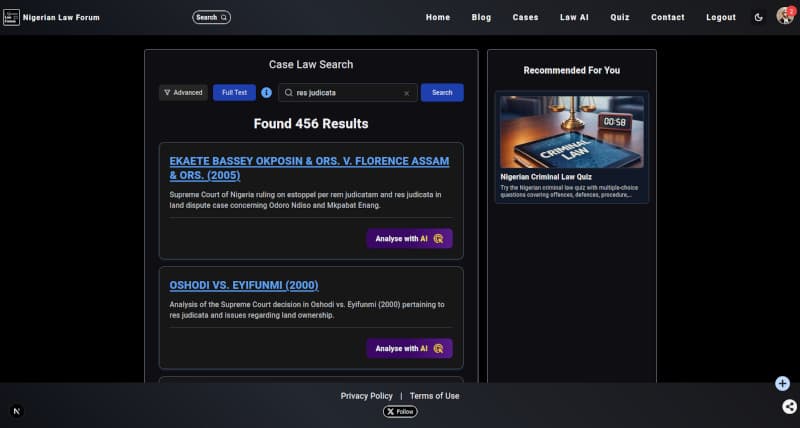The width and height of the screenshot is (800, 428).
Task: Open the Terms of Use link
Action: 434,396
